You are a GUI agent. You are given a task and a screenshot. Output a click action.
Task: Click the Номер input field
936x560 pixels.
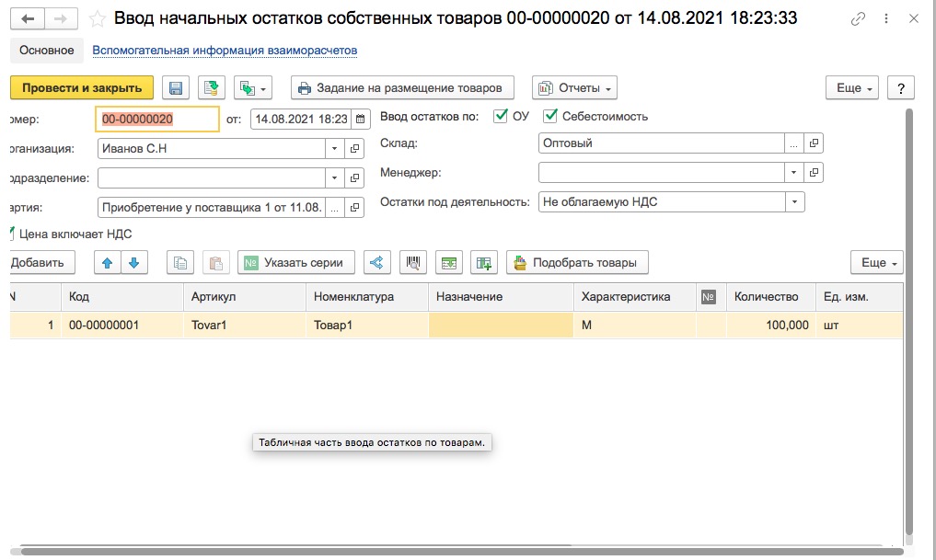click(x=157, y=120)
